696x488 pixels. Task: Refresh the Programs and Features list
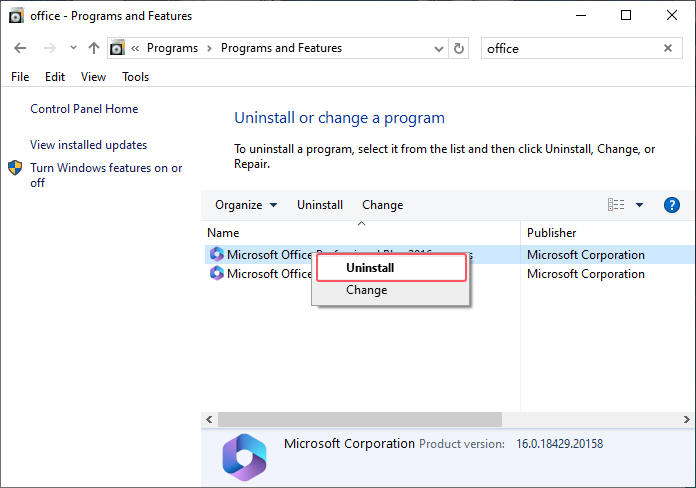coord(459,48)
